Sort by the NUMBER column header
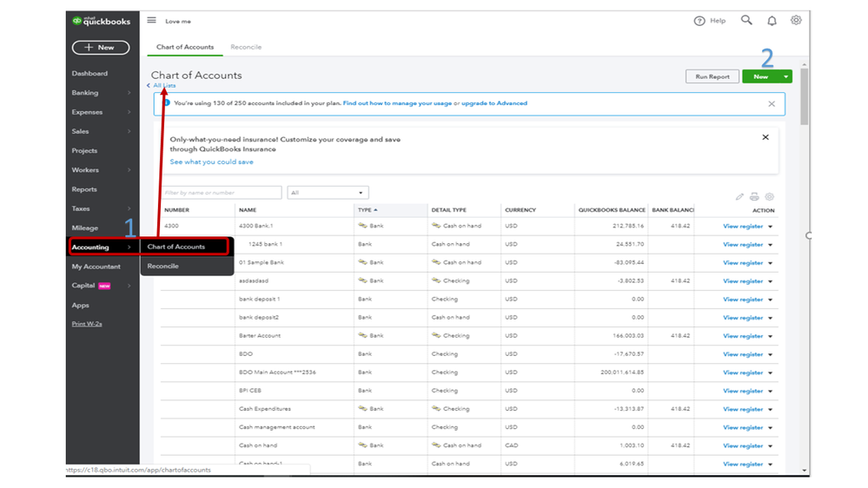Viewport: 868px width, 488px height. click(x=176, y=209)
